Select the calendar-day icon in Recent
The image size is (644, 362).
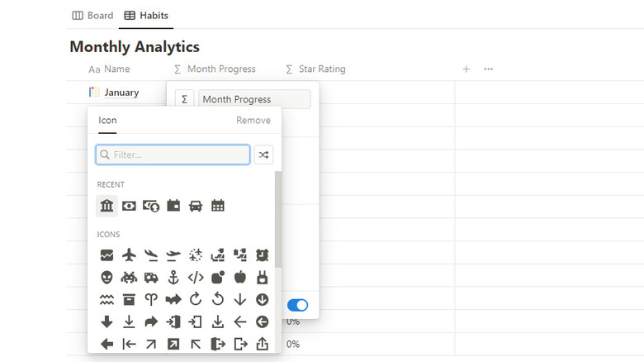coord(173,206)
